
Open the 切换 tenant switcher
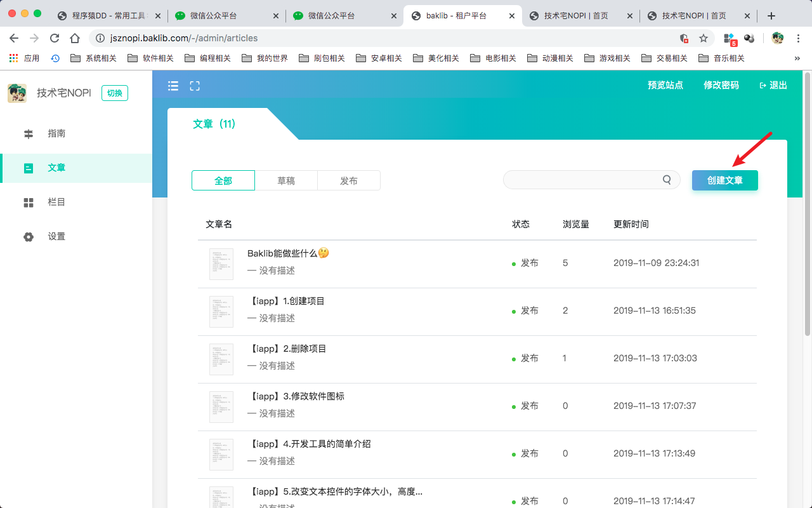point(115,93)
